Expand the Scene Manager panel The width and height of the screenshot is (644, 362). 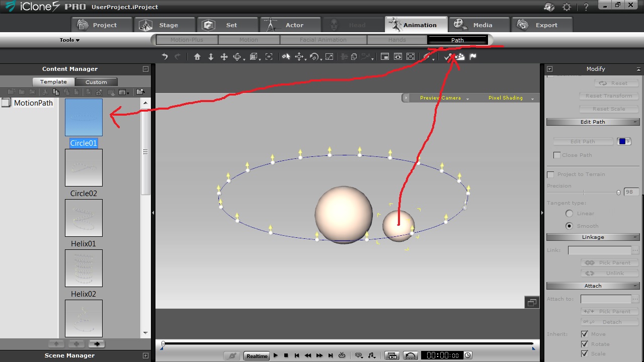(145, 355)
